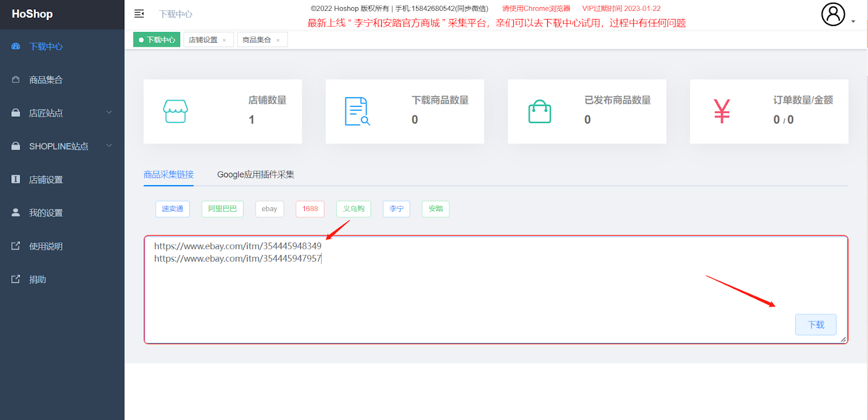Image resolution: width=868 pixels, height=420 pixels.
Task: Close the 商品集合 tab
Action: (278, 40)
